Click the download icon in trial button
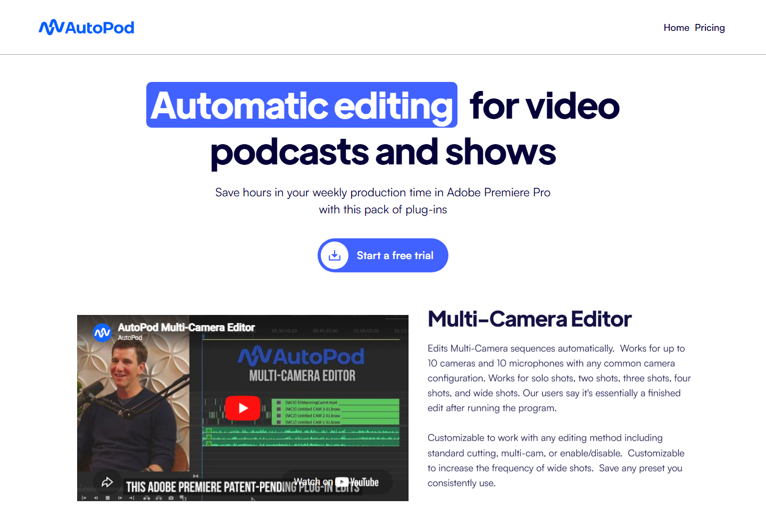 coord(334,256)
